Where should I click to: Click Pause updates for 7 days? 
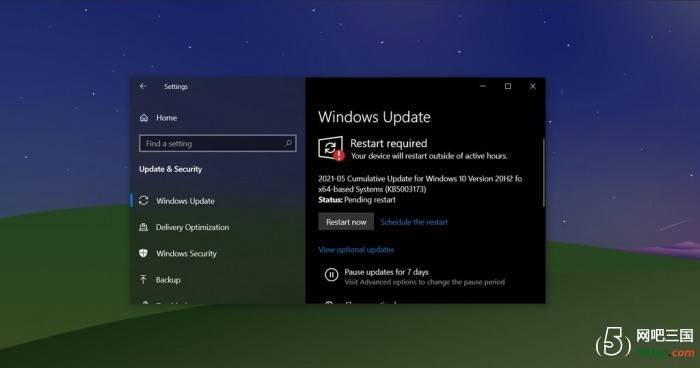386,272
